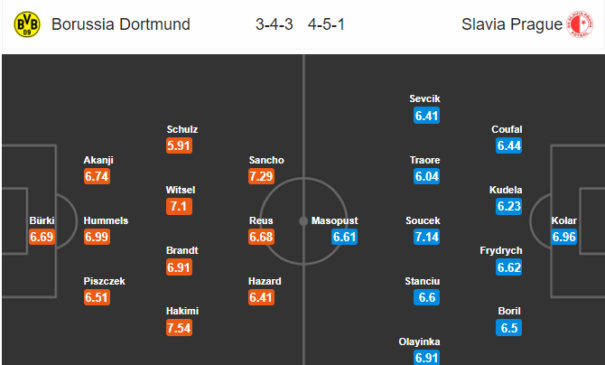The width and height of the screenshot is (605, 365).
Task: Click the Slavia Prague club crest
Action: click(580, 24)
